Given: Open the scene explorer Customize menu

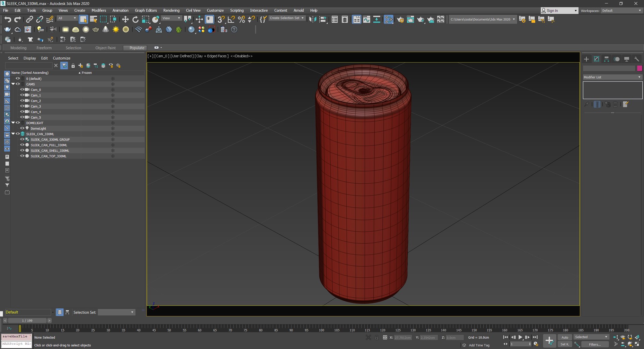Looking at the screenshot, I should [61, 58].
